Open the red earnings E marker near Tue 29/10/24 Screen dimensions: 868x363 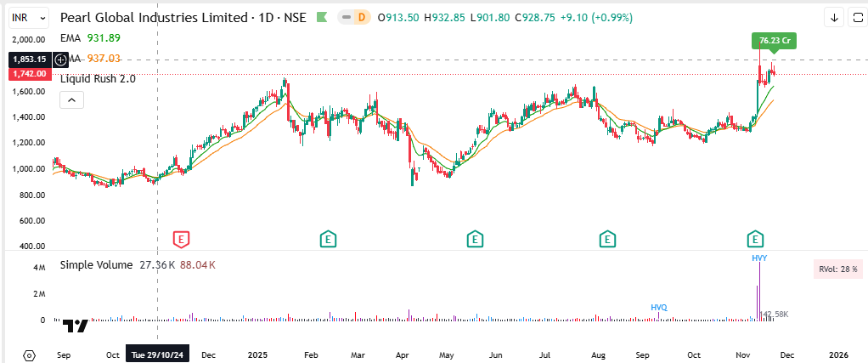(x=182, y=240)
